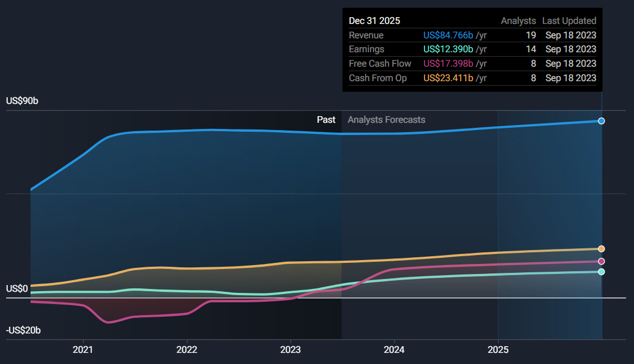Click the blue Revenue data point marker
634x364 pixels.
tap(601, 121)
